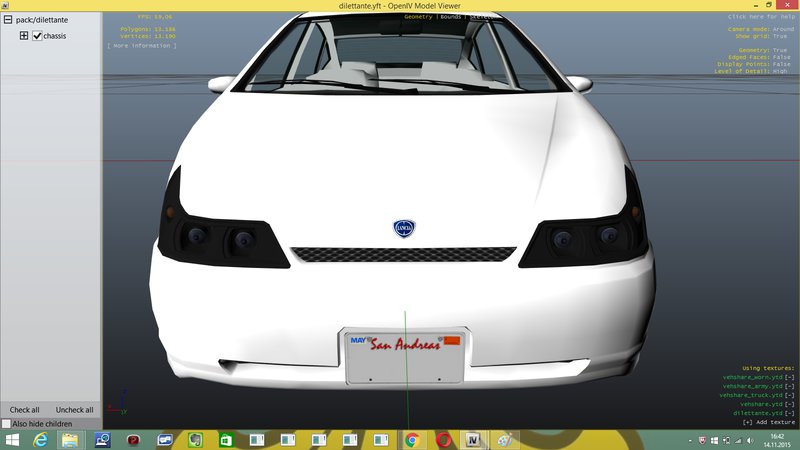Viewport: 800px width, 450px height.
Task: Switch to the Skeleton view tab
Action: tap(482, 17)
